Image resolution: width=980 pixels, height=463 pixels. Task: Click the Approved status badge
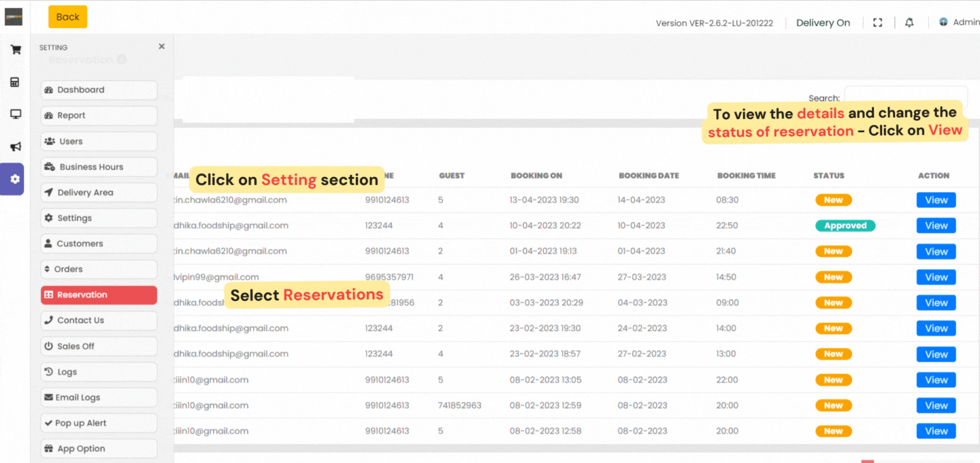pyautogui.click(x=845, y=225)
